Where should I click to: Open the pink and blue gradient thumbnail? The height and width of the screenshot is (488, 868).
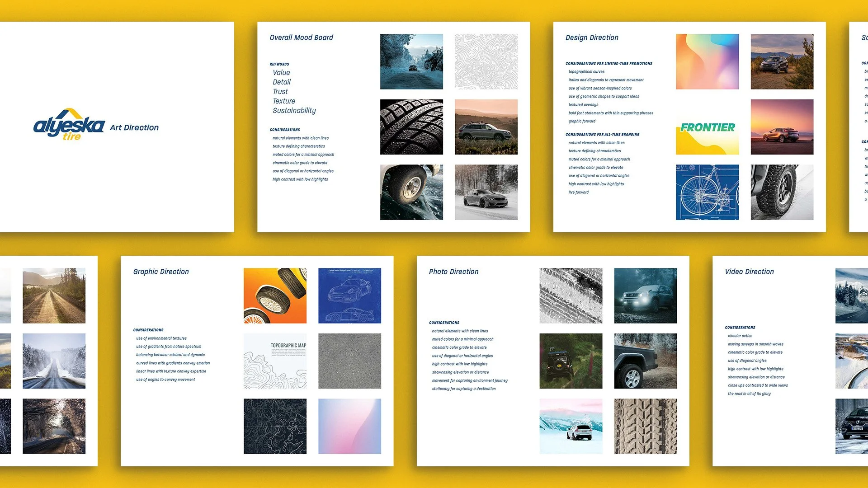tap(349, 426)
